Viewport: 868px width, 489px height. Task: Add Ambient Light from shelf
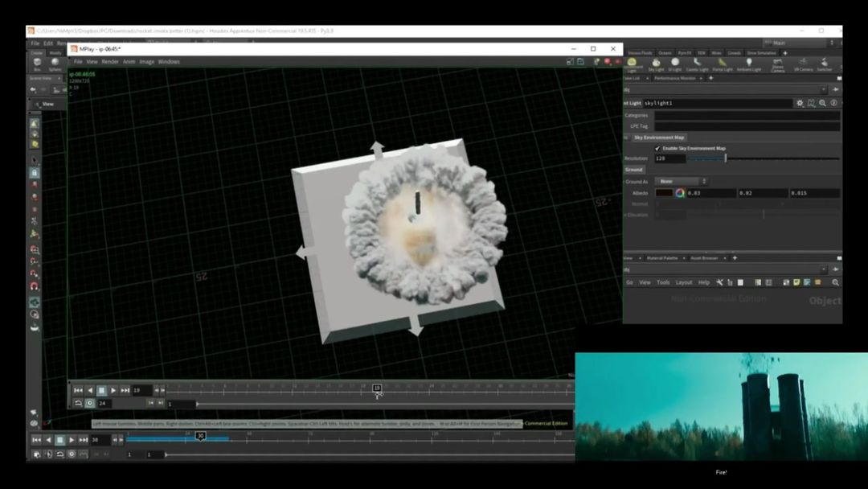(x=749, y=64)
